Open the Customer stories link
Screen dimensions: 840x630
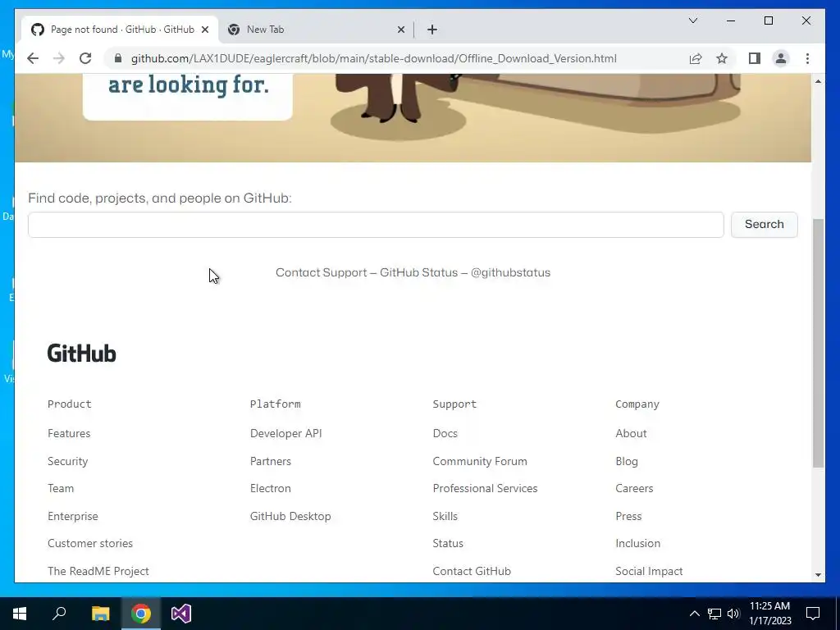(x=90, y=543)
